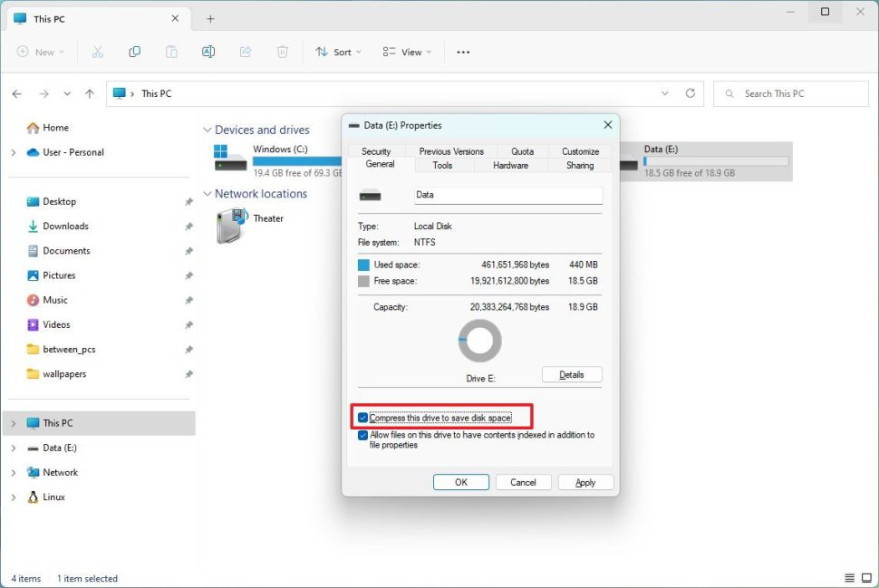Switch to the Security tab
This screenshot has width=879, height=588.
point(376,151)
